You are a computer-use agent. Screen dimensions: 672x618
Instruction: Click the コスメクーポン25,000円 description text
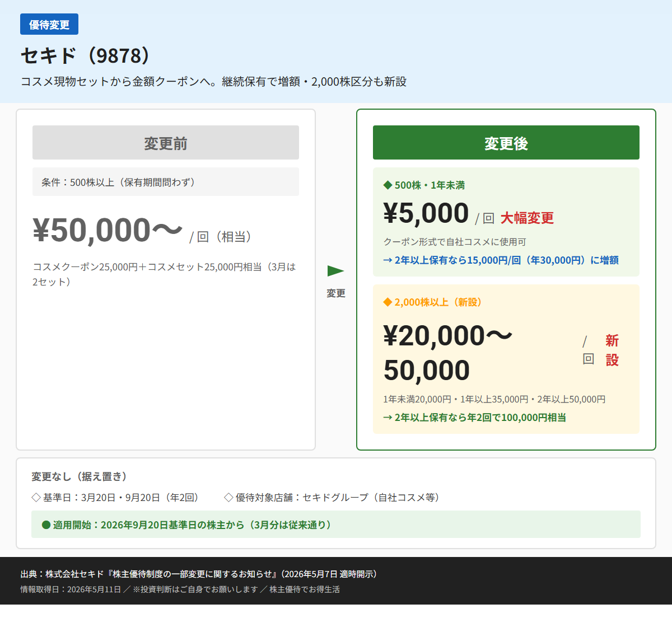165,274
